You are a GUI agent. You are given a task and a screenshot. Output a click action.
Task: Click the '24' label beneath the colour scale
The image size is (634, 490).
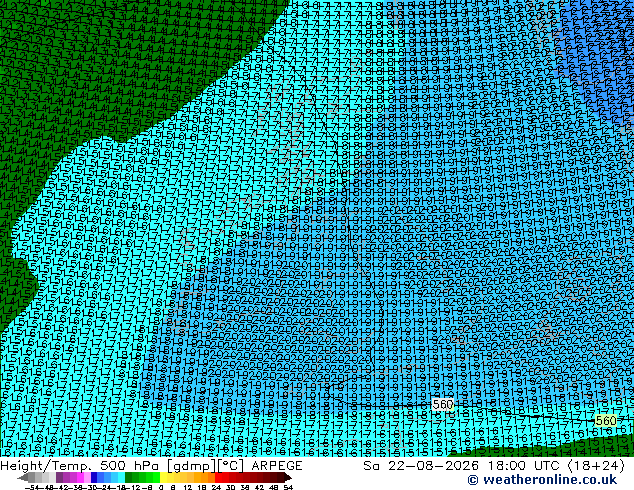tap(216, 487)
